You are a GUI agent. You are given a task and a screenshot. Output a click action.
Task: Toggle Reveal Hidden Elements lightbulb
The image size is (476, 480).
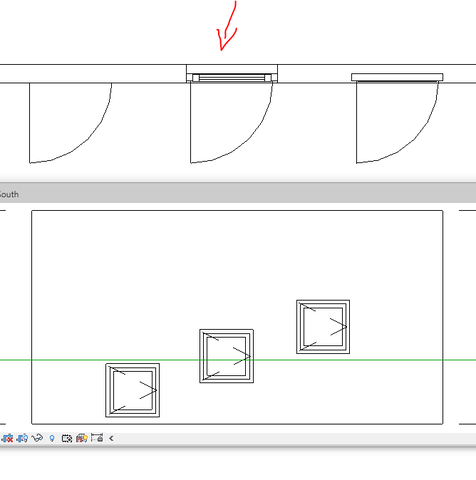(x=52, y=438)
